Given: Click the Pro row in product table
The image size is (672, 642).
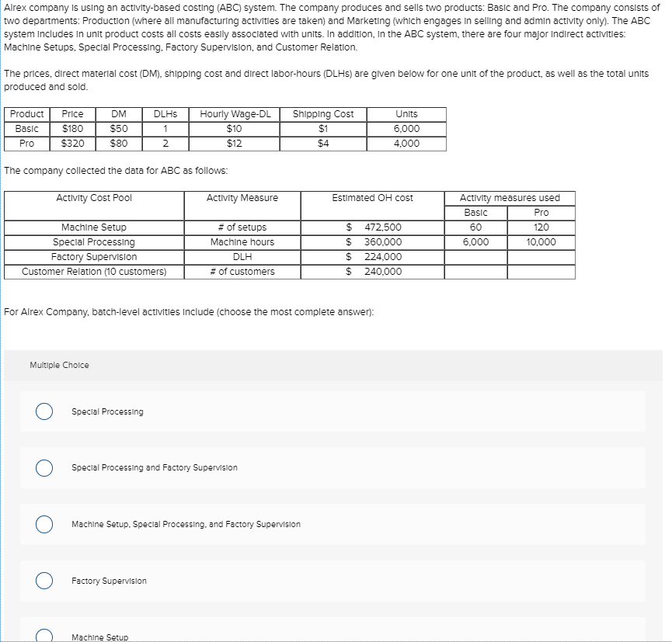Looking at the screenshot, I should (26, 144).
